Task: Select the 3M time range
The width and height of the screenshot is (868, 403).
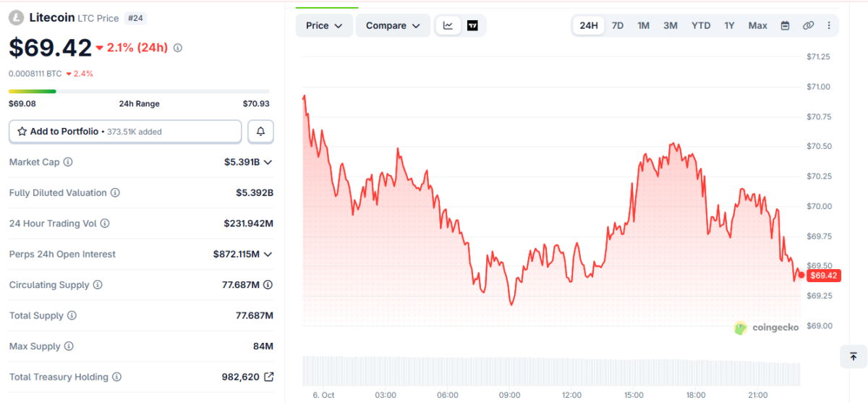Action: click(x=671, y=25)
